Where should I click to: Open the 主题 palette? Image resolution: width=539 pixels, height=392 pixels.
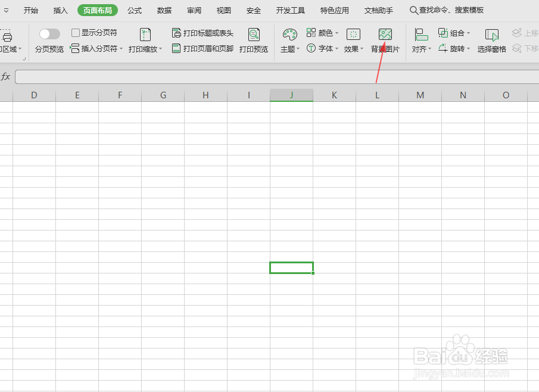point(290,41)
